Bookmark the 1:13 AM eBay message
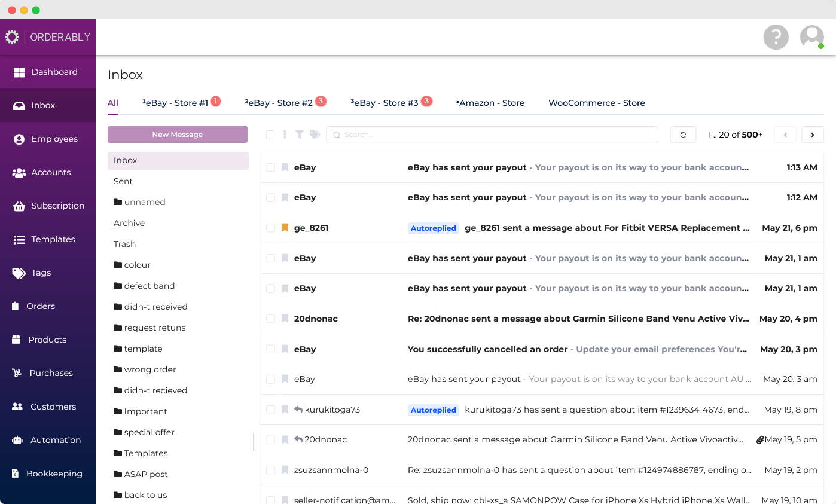The height and width of the screenshot is (504, 836). (x=285, y=167)
